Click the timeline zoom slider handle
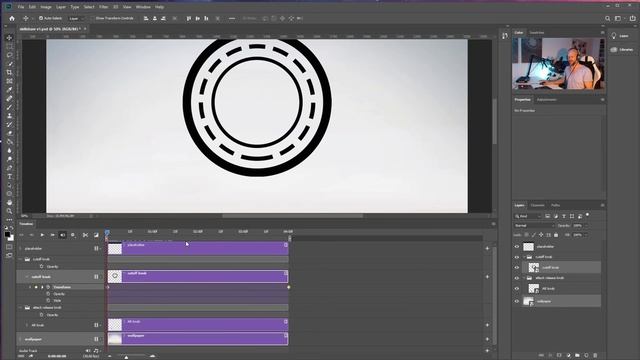 pyautogui.click(x=126, y=357)
